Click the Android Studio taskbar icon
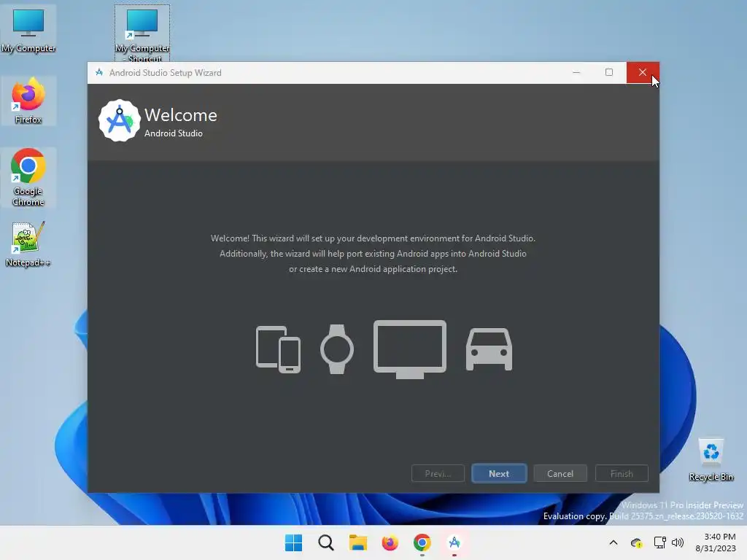This screenshot has width=747, height=560. [x=454, y=542]
